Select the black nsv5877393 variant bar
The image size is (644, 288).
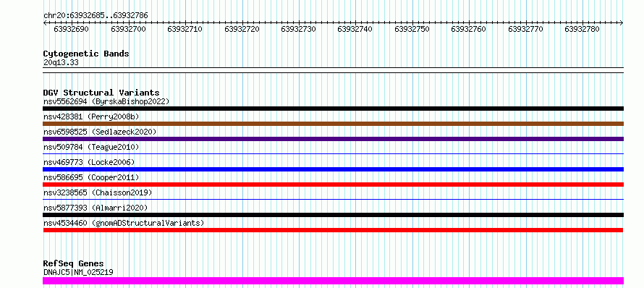333,215
